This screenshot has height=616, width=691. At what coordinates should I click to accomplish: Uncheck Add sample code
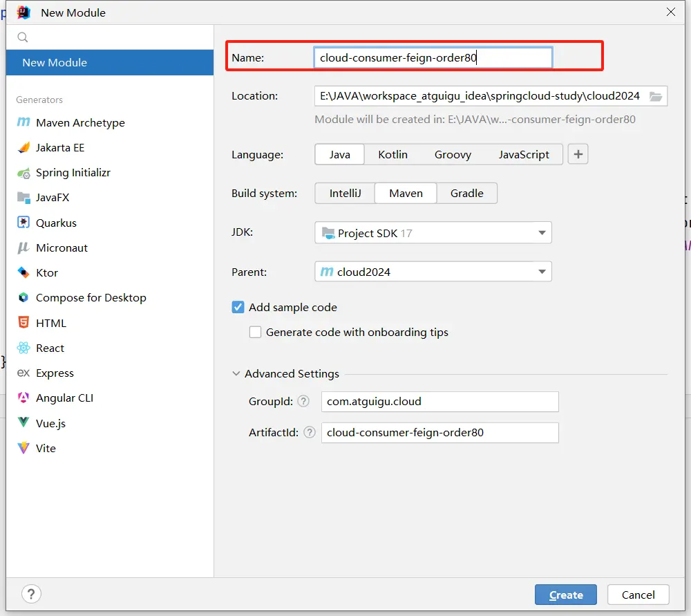[x=238, y=308]
